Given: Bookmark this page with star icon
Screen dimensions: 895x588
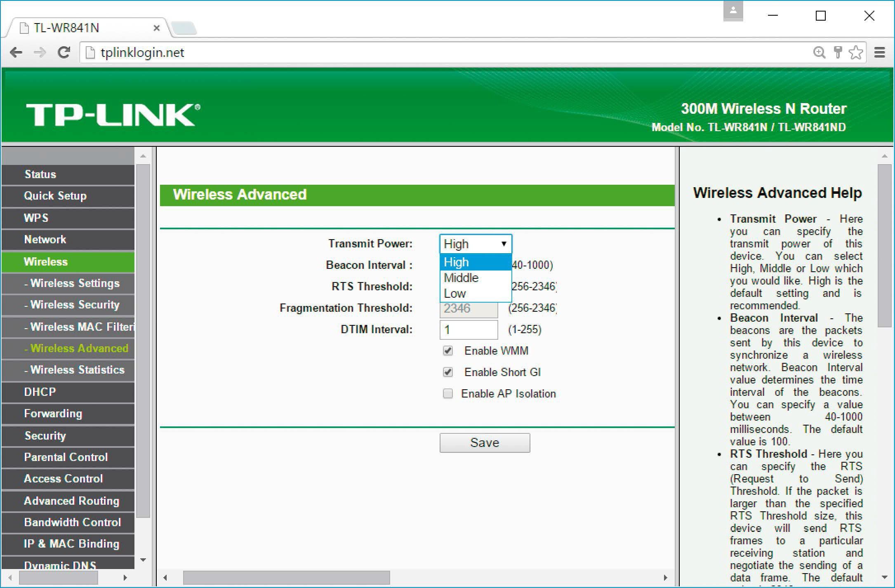Looking at the screenshot, I should click(x=856, y=52).
